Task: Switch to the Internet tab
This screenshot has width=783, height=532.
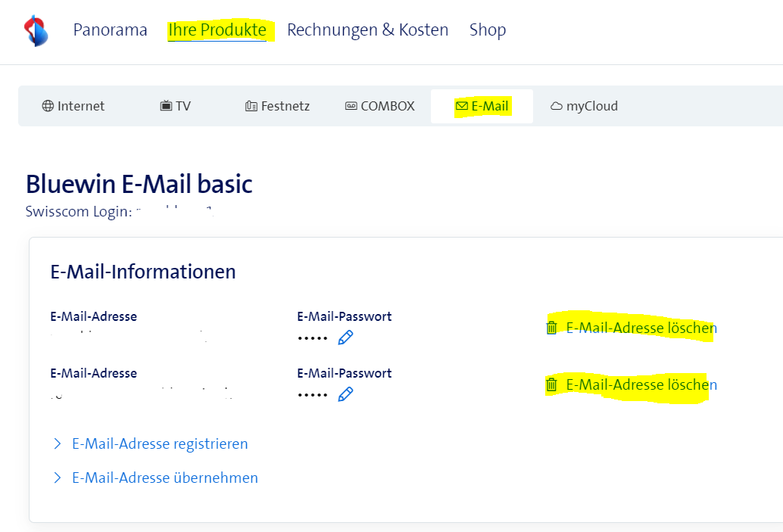Action: (x=73, y=106)
